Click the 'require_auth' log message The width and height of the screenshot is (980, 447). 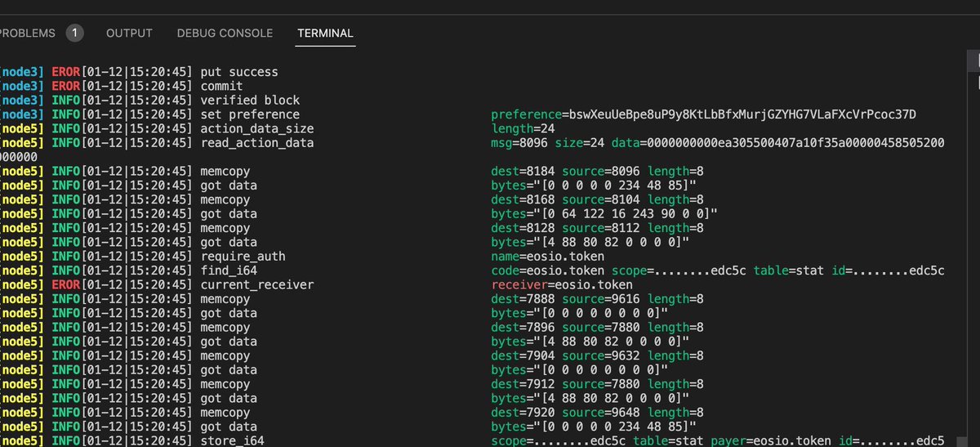coord(243,257)
